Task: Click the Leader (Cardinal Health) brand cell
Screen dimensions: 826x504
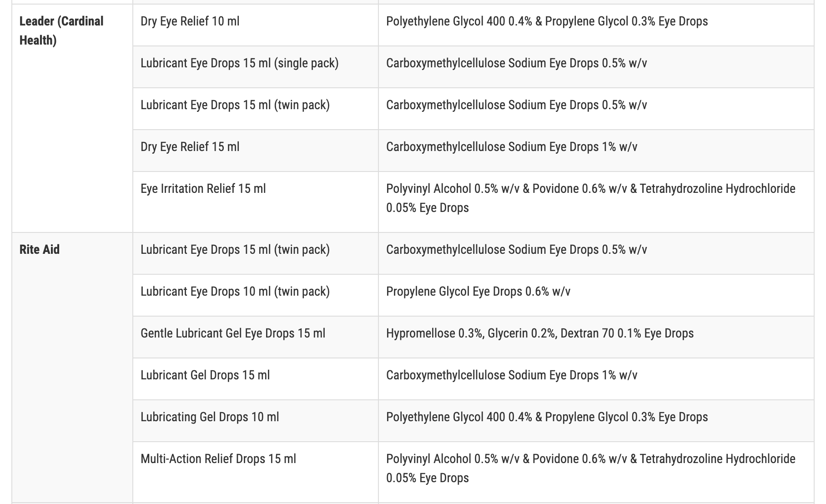Action: [61, 30]
